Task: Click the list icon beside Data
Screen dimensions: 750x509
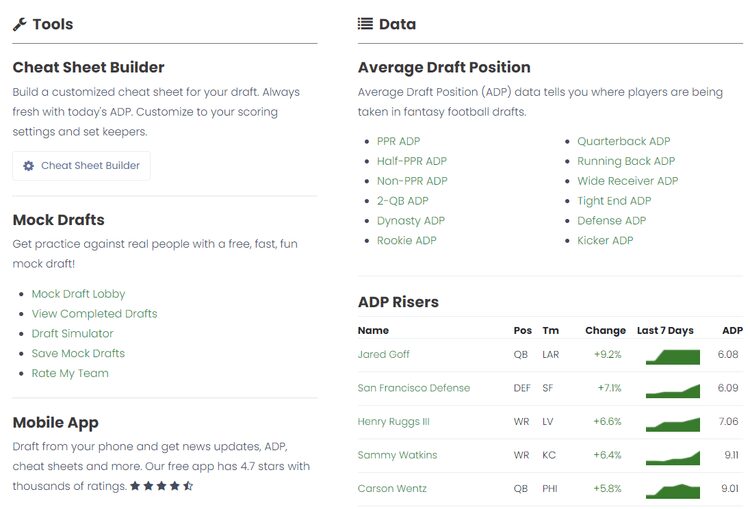Action: 365,24
